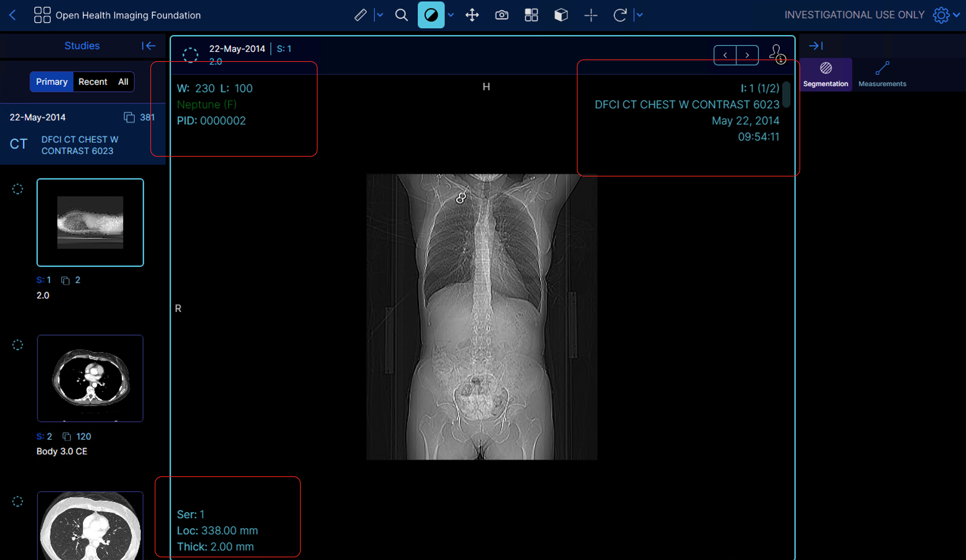This screenshot has height=560, width=966.
Task: Open the patient information icon
Action: 777,54
